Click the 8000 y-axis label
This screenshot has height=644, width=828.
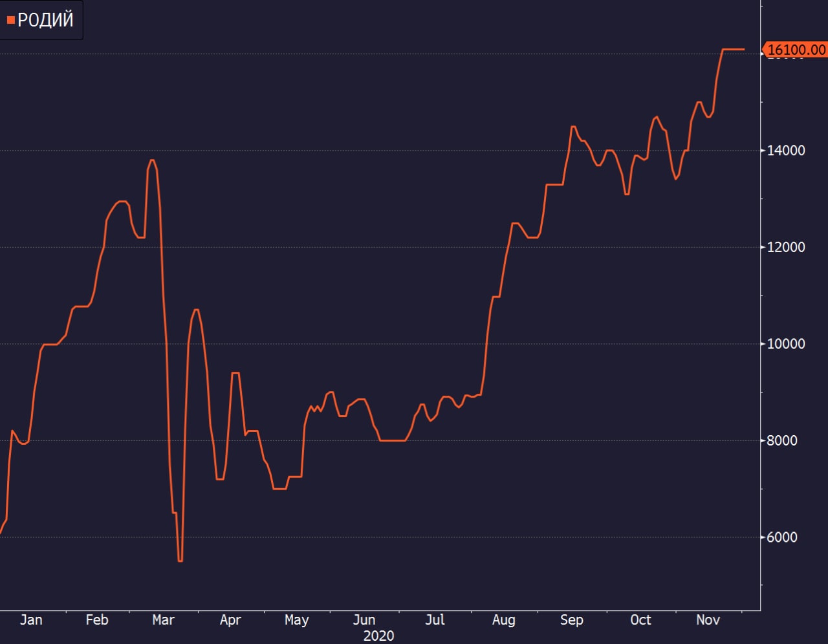coord(782,440)
